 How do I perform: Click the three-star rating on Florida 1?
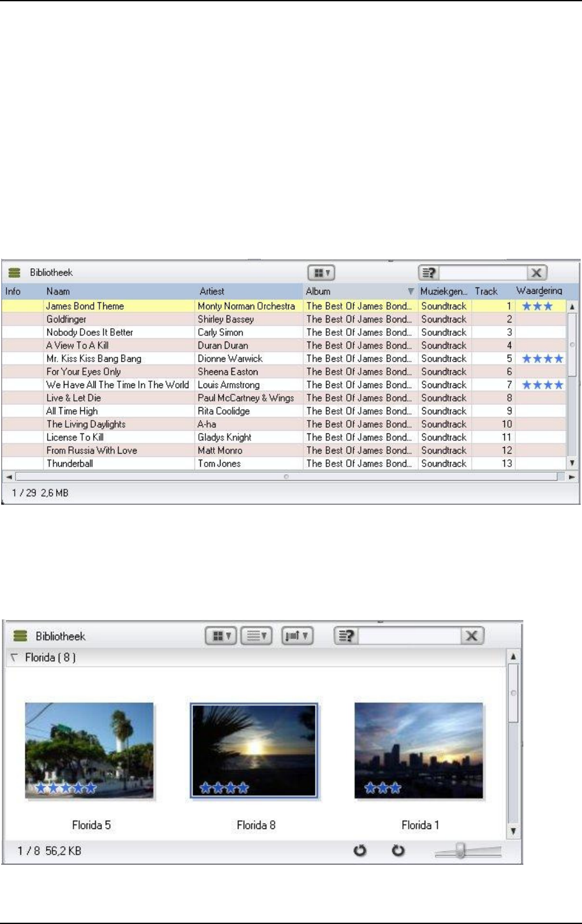[382, 788]
